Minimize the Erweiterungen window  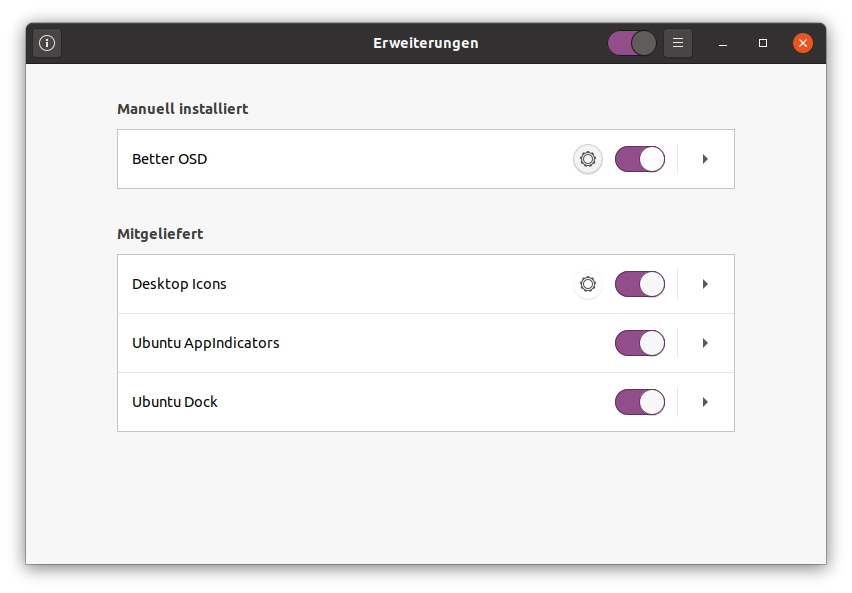point(723,43)
